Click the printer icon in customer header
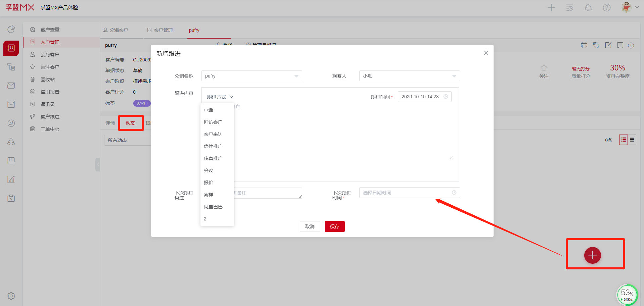 click(584, 45)
